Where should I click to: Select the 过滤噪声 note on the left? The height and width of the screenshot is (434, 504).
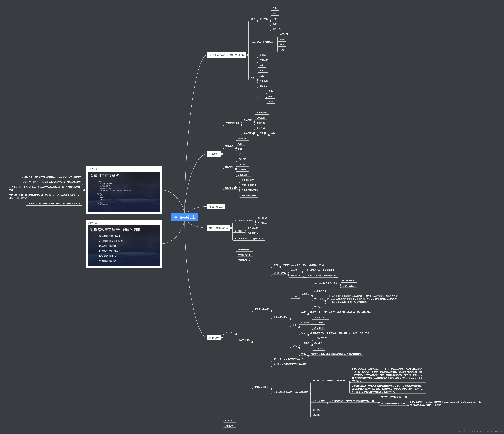point(52,177)
